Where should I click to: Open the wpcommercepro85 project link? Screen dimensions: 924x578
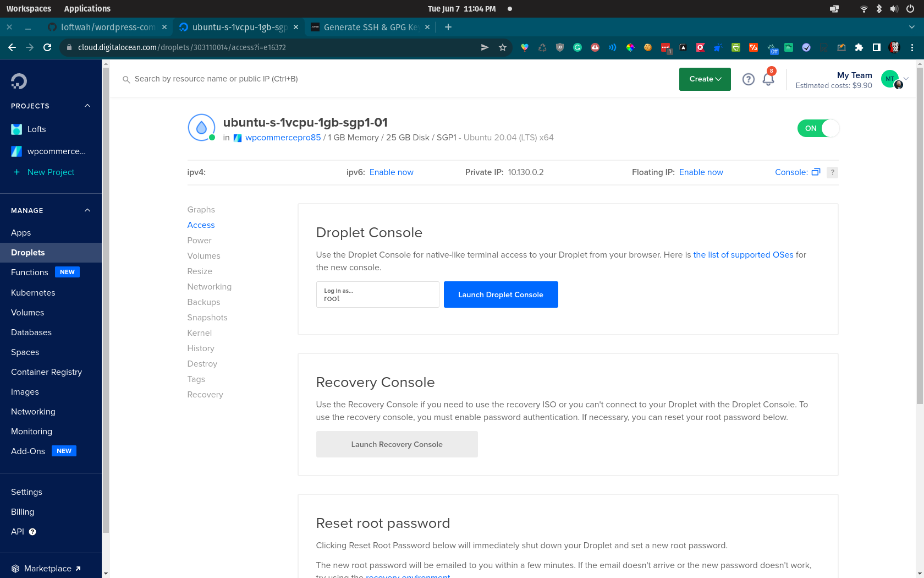[x=283, y=138]
